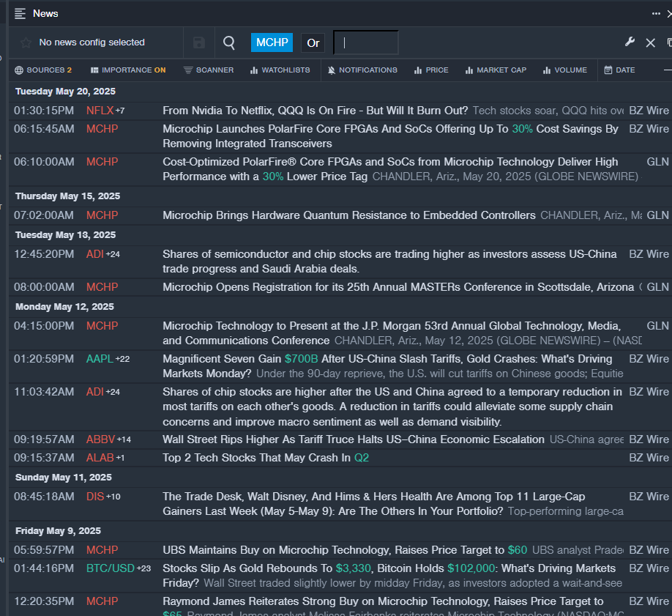Open semiconductor stocks Saudi Arabia deals headline
Image resolution: width=672 pixels, height=616 pixels.
tap(389, 261)
